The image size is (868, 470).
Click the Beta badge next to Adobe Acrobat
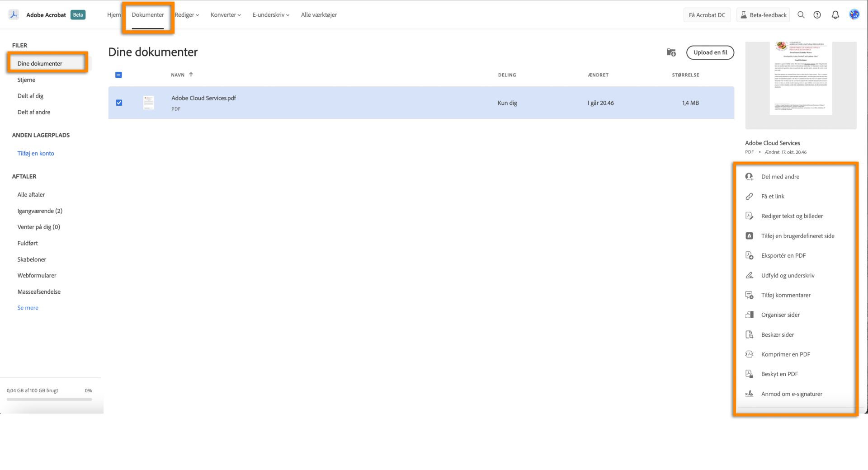(78, 15)
